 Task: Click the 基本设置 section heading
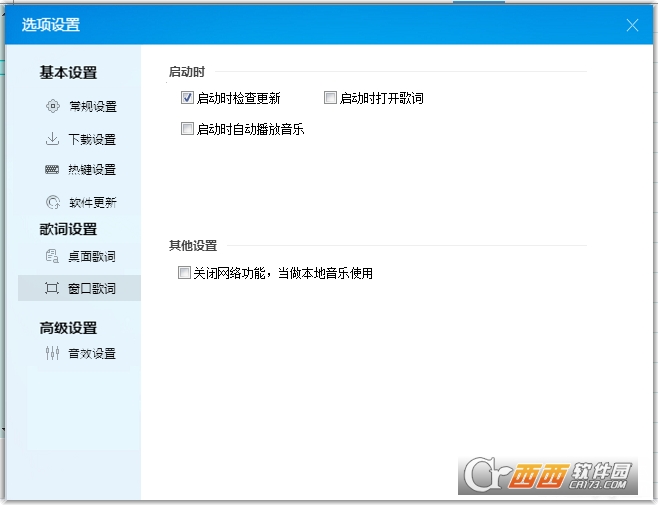tap(68, 72)
